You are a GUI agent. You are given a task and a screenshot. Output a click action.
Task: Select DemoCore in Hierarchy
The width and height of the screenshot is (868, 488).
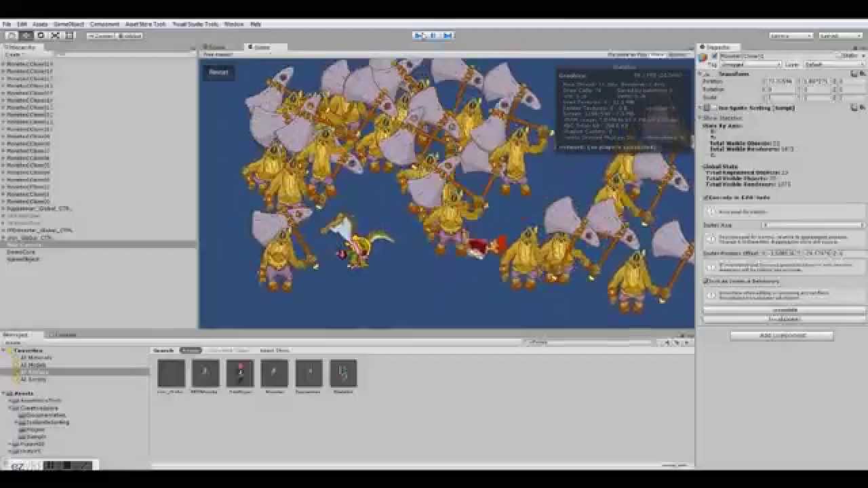pos(20,251)
